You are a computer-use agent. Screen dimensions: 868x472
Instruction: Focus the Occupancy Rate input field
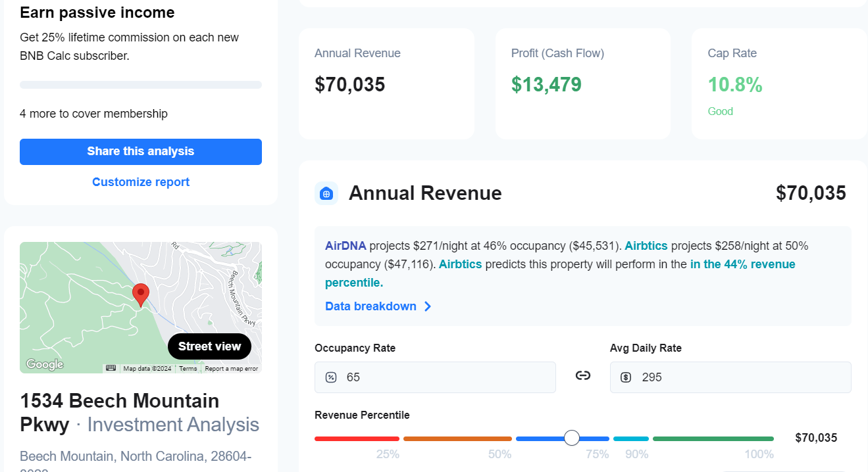pos(447,377)
